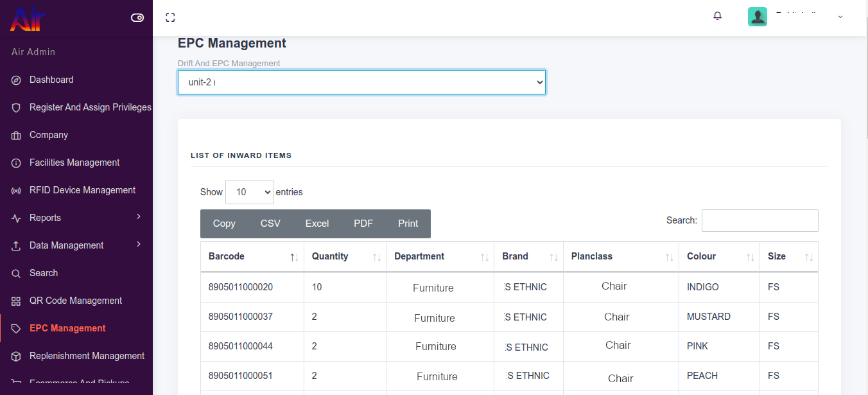Open Facilities Management page

(x=74, y=163)
